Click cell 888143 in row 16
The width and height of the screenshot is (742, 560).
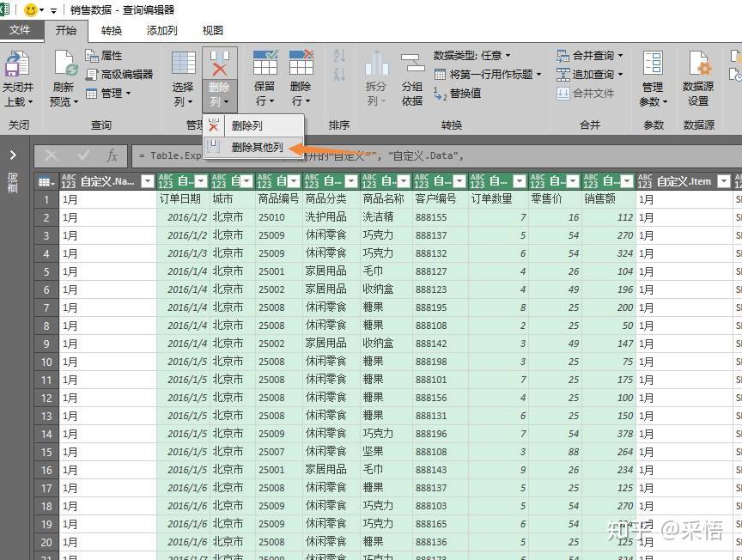pos(440,470)
